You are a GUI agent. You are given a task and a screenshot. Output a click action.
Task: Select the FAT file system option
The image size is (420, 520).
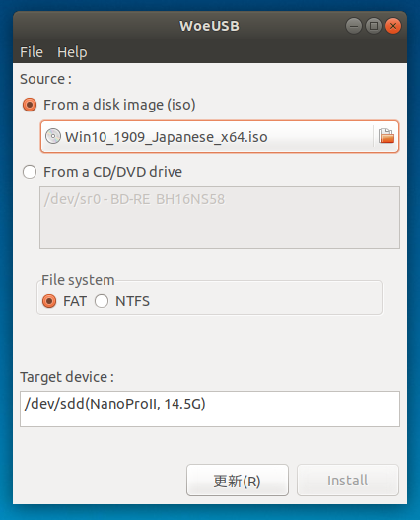[x=49, y=301]
